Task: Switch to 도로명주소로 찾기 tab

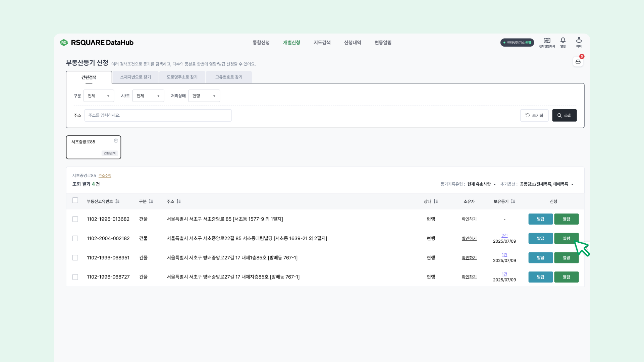Action: click(x=182, y=77)
